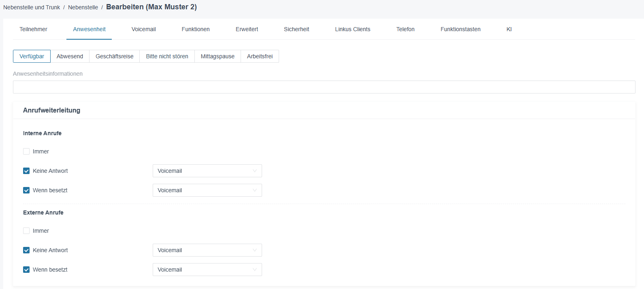Click the Anwesenheitsinformationen text field
Screen dimensions: 644x289
click(x=324, y=87)
